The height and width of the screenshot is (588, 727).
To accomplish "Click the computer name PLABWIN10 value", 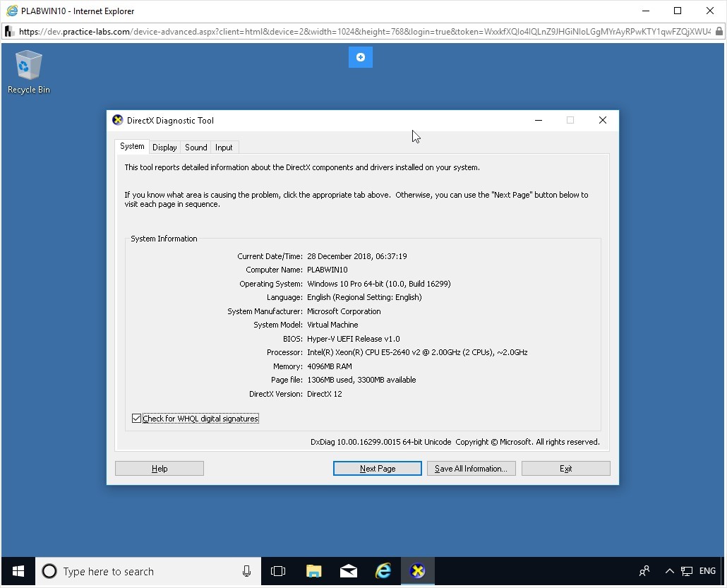I will 327,270.
